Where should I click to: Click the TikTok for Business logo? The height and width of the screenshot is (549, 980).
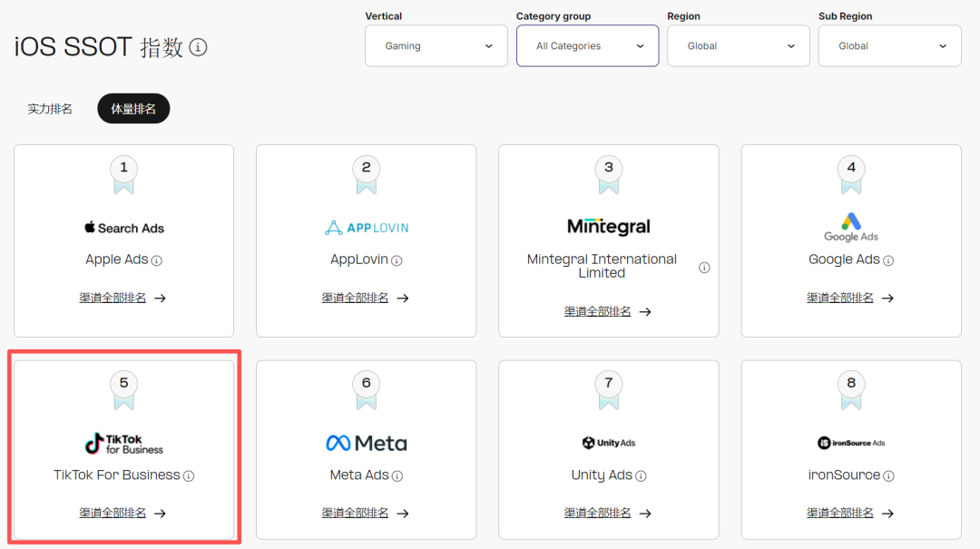pos(123,444)
